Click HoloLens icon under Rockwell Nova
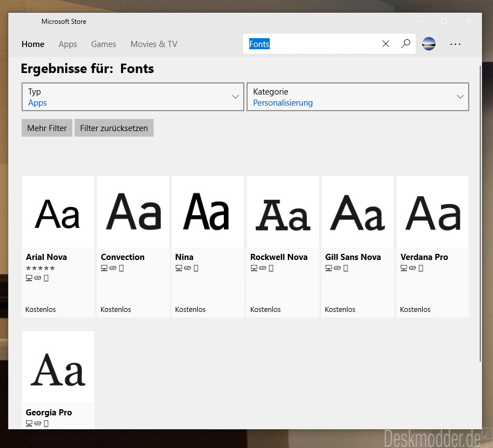This screenshot has height=448, width=493. (x=263, y=268)
